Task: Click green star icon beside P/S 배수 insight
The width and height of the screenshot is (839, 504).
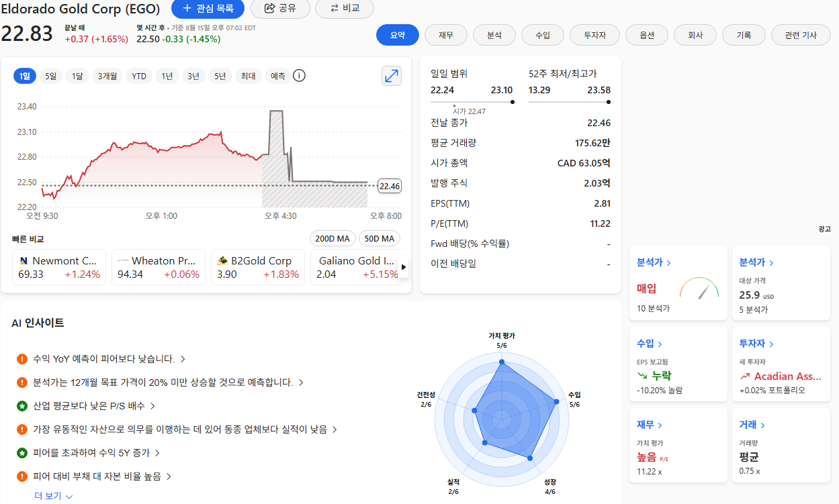Action: 22,406
